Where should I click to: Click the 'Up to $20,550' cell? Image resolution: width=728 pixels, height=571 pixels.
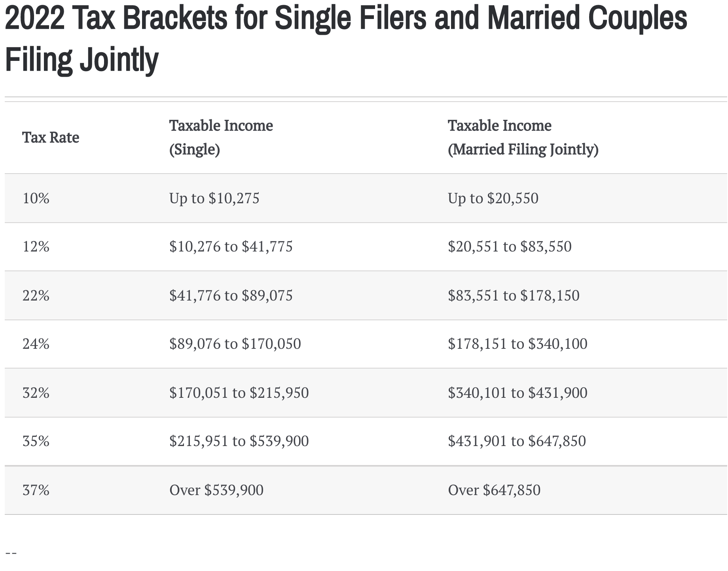(x=493, y=198)
